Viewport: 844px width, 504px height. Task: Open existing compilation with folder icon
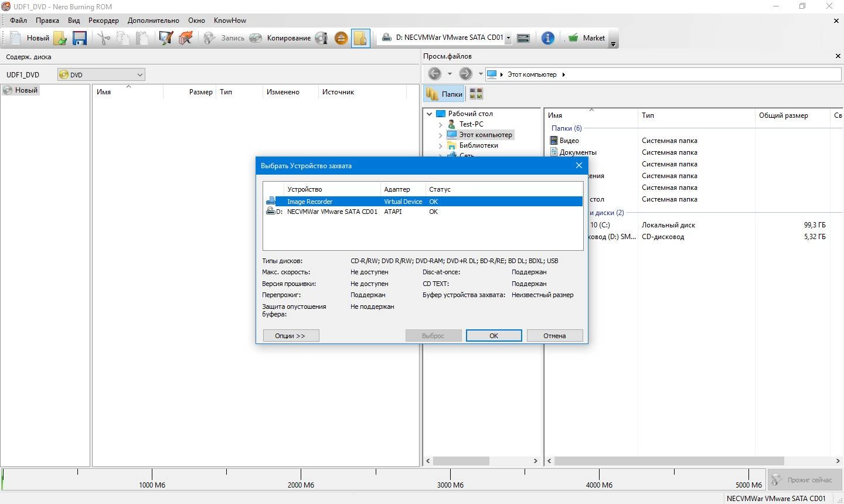pos(60,38)
